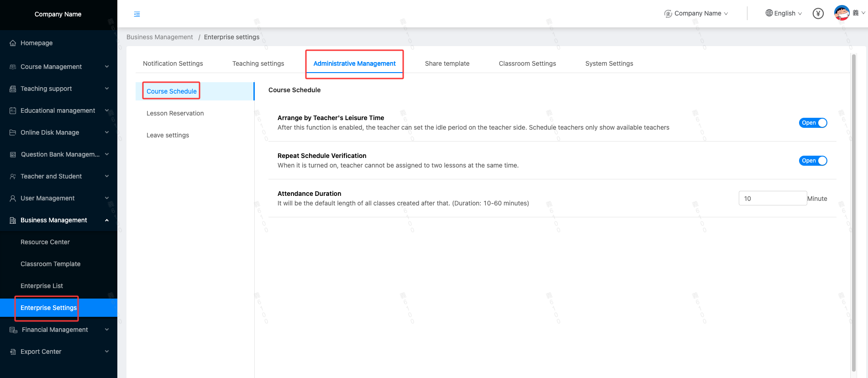This screenshot has width=868, height=378.
Task: Toggle Arrange by Teacher's Leisure Time switch
Action: pyautogui.click(x=813, y=123)
